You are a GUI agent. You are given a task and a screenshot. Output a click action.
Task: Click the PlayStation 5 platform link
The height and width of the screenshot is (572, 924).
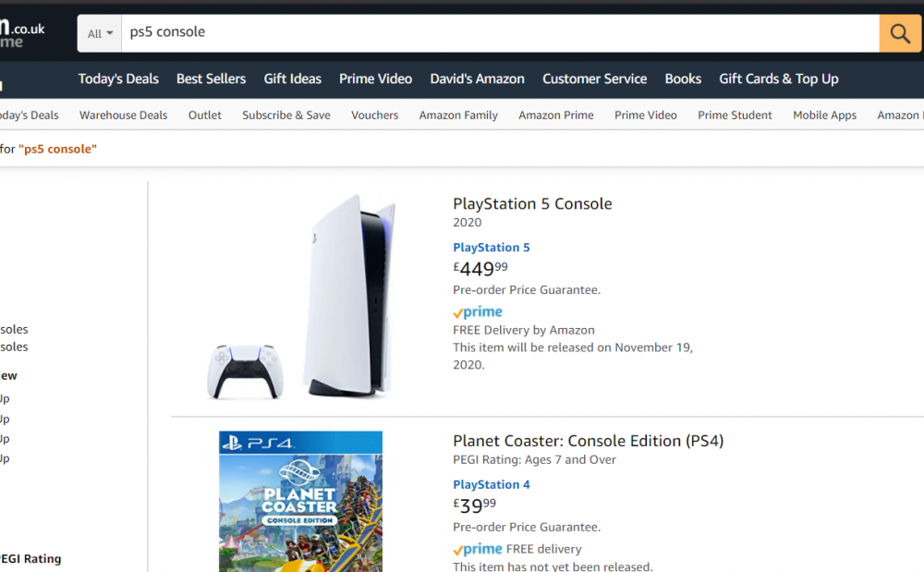491,248
